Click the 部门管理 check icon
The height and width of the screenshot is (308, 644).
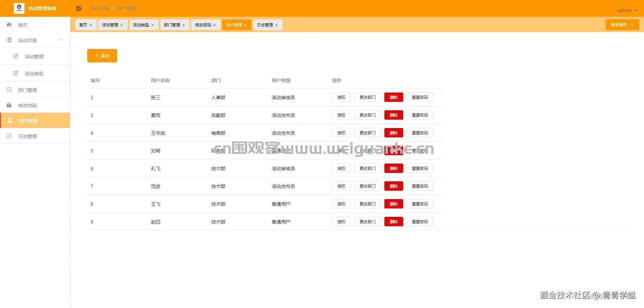9,90
